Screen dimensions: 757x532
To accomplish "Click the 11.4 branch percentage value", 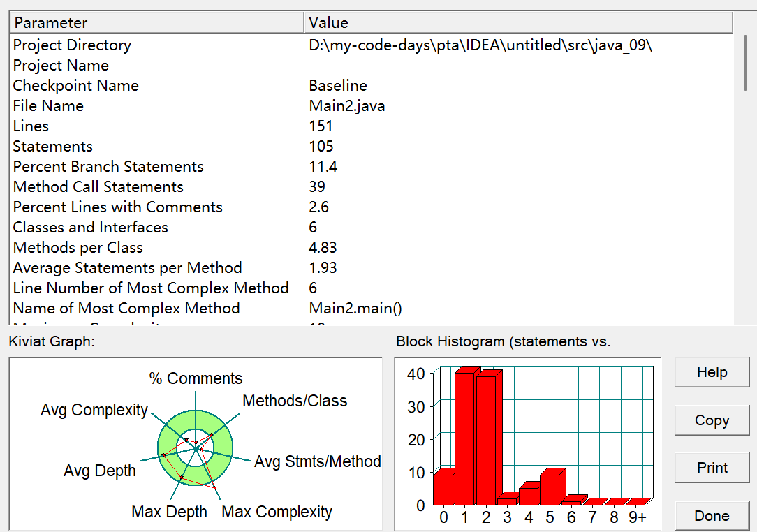I will click(x=323, y=167).
